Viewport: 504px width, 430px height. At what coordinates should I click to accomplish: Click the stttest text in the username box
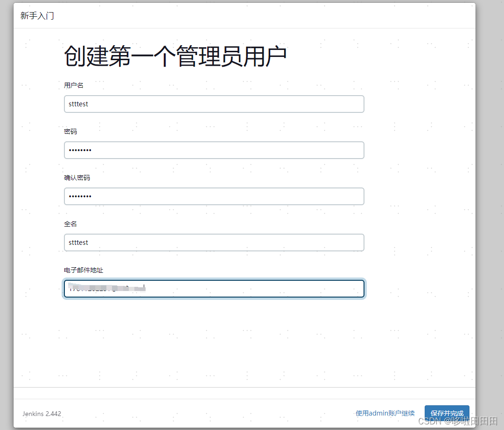click(78, 104)
